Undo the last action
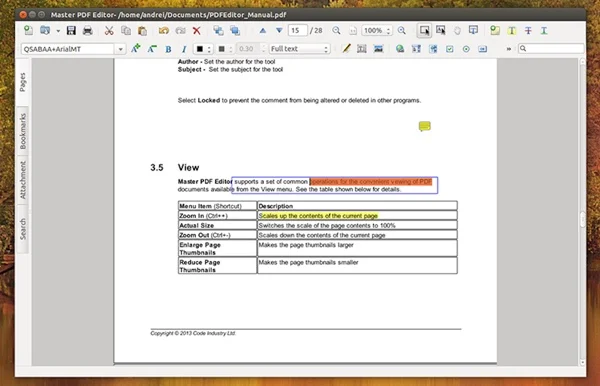The height and width of the screenshot is (386, 600). tap(164, 30)
